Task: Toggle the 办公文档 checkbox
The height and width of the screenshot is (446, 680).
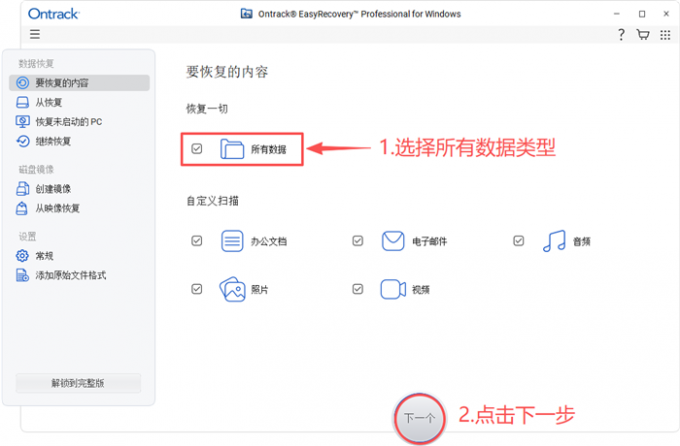Action: click(x=197, y=241)
